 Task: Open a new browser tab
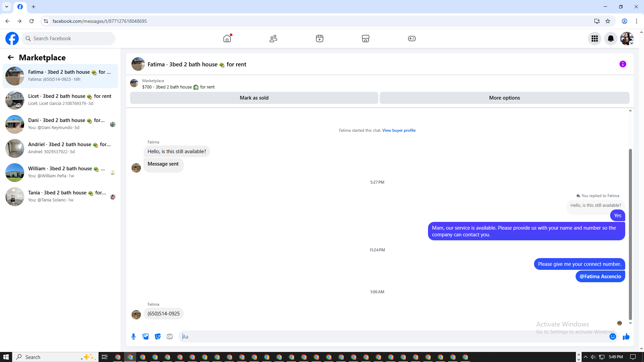[34, 7]
